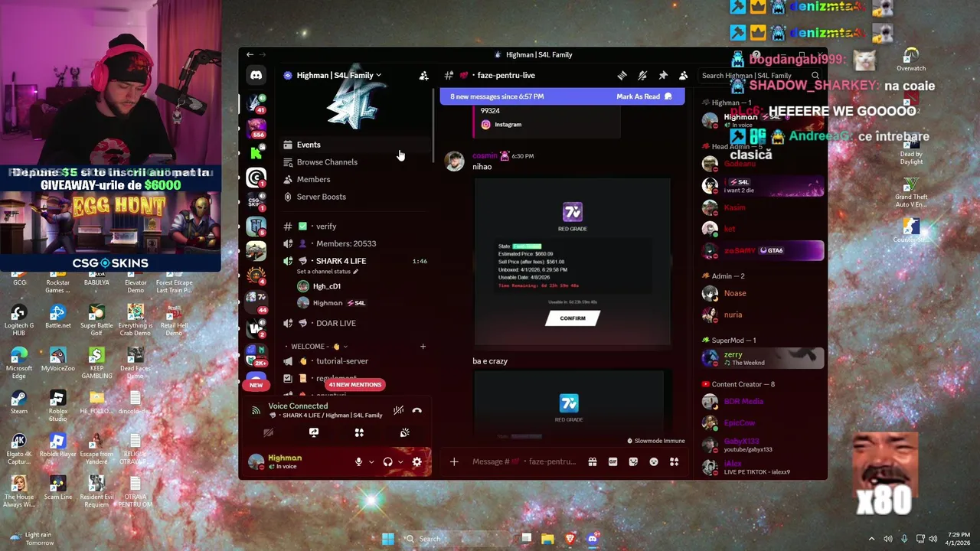Click the NEW unread servers pill

256,385
